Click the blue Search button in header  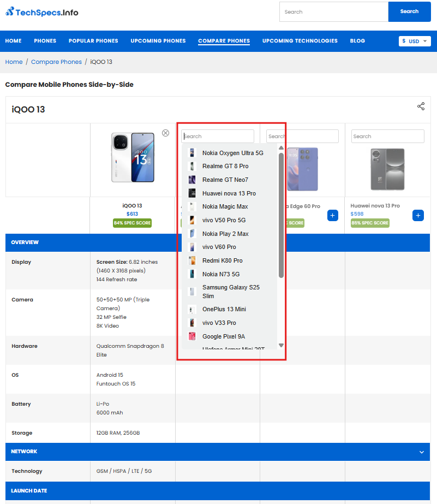pos(409,11)
